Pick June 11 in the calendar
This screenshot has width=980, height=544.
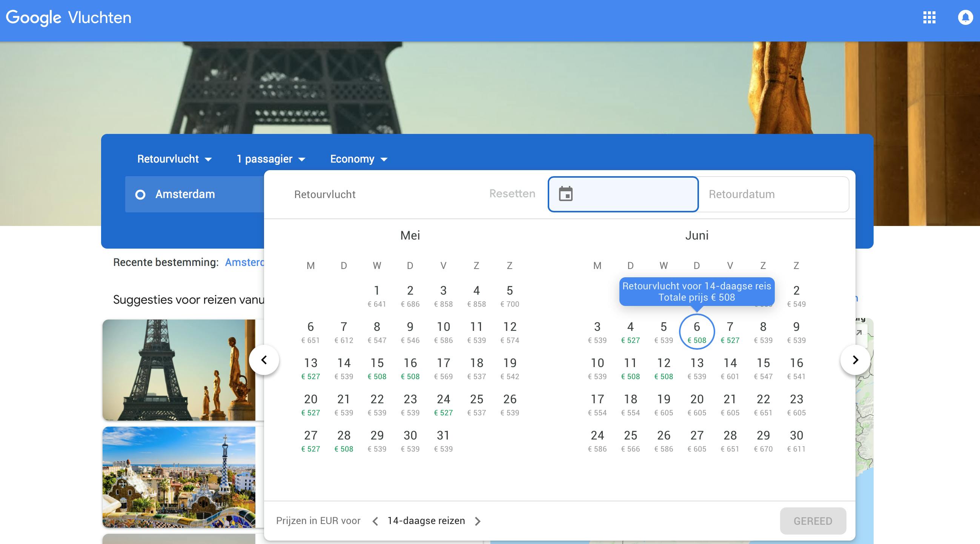click(630, 368)
